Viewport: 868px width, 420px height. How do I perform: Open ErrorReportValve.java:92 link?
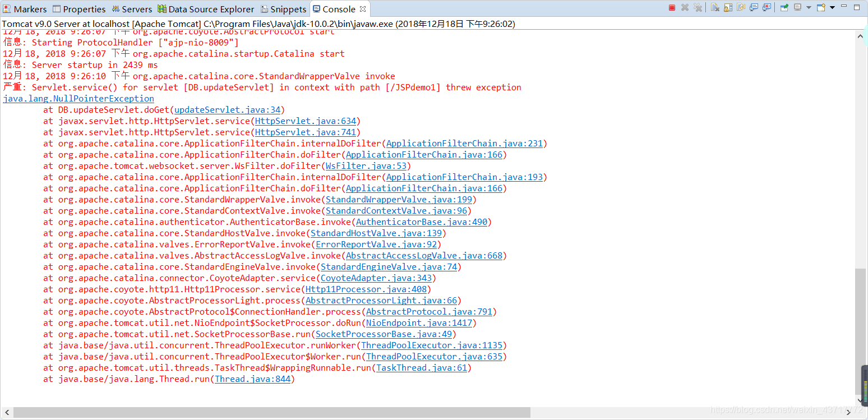[376, 244]
